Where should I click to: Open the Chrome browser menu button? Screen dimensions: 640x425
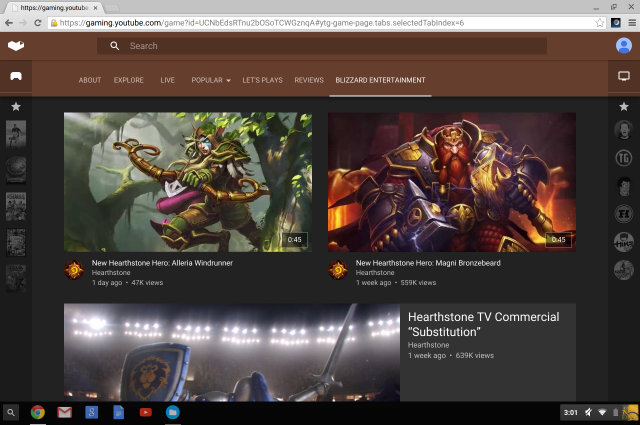pyautogui.click(x=627, y=22)
